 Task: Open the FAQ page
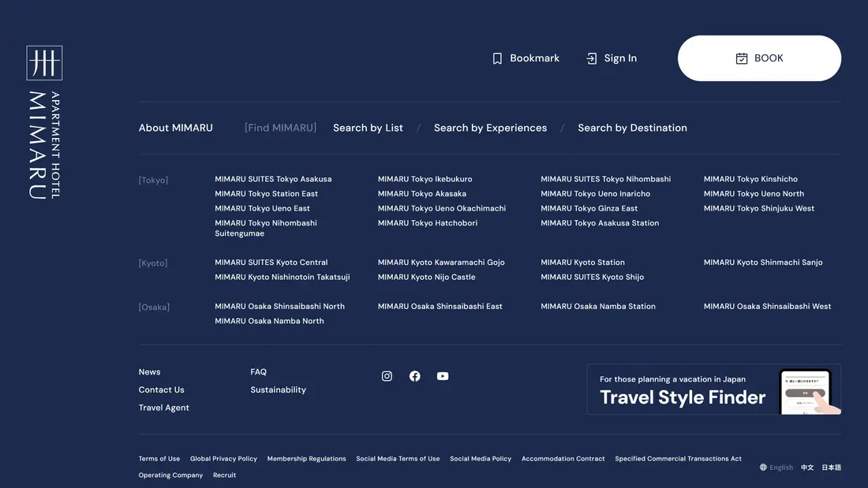(259, 371)
